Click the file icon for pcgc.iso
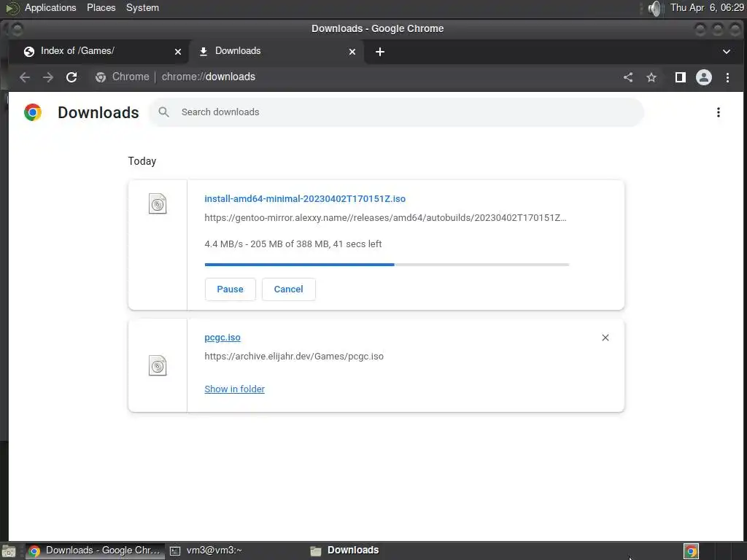Image resolution: width=747 pixels, height=560 pixels. click(x=158, y=366)
